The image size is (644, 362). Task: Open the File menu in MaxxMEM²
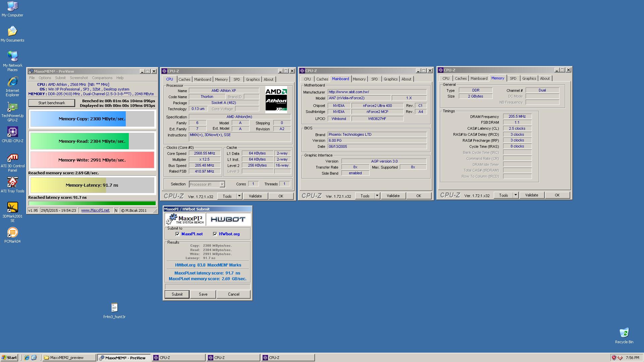(x=32, y=78)
